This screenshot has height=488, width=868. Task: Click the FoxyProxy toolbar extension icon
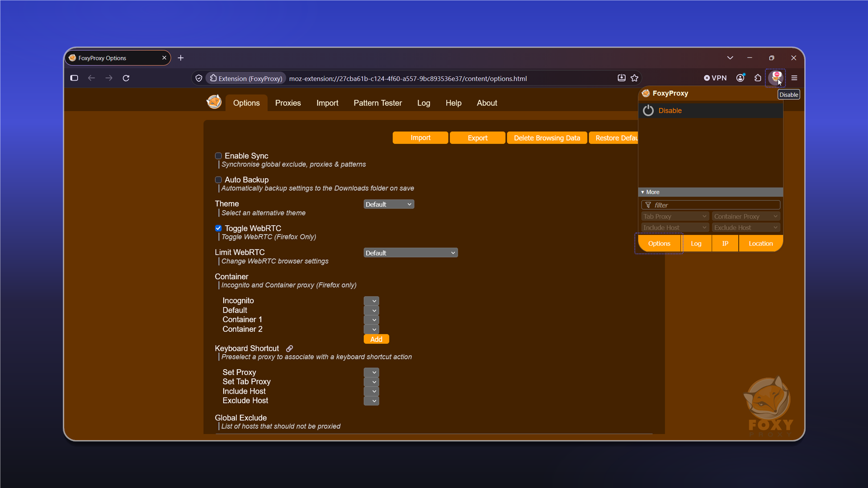[x=776, y=78]
